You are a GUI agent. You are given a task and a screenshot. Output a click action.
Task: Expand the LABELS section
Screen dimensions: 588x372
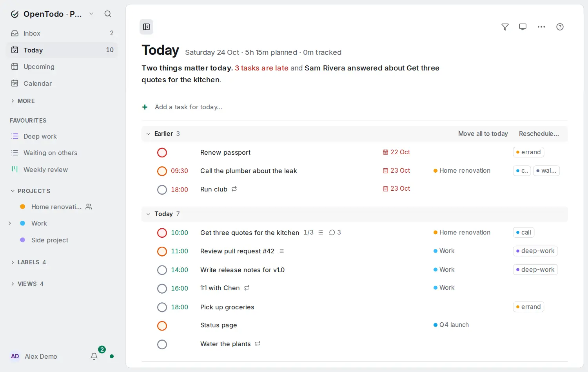click(x=28, y=262)
